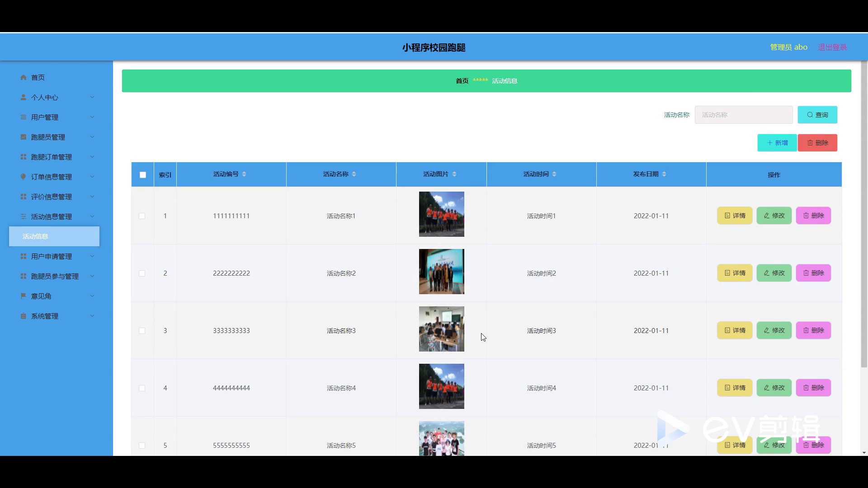Expand the 跑腿订单管理 menu chevron
Image resolution: width=868 pixels, height=488 pixels.
point(92,157)
